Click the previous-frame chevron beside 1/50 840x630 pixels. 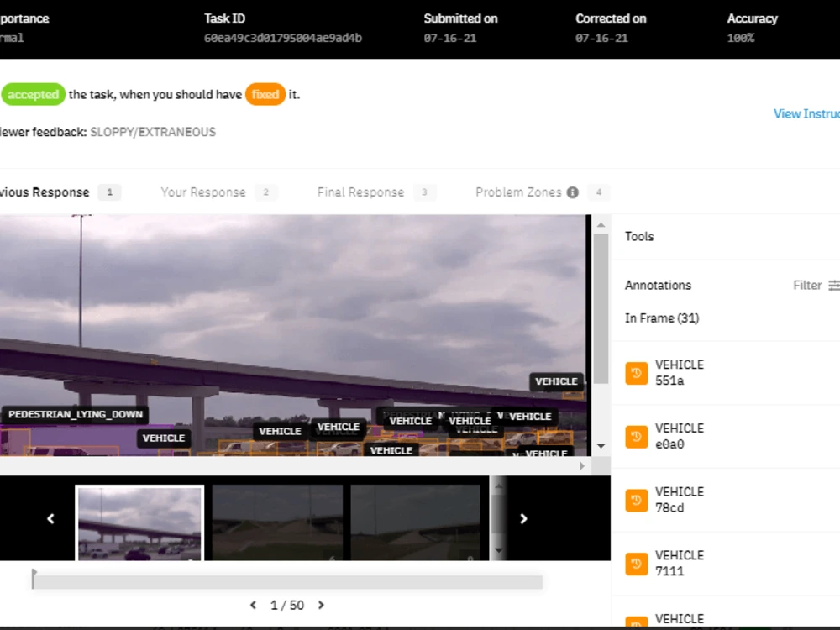coord(253,605)
